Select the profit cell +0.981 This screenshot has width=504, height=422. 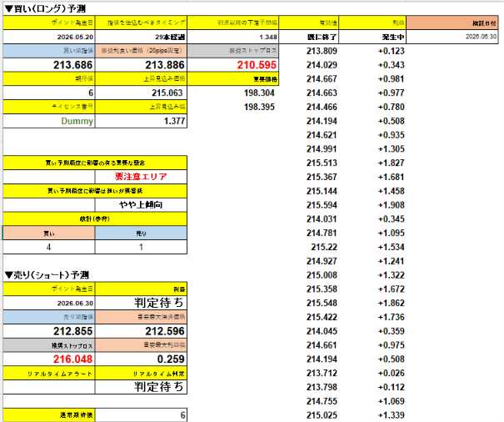pyautogui.click(x=392, y=79)
